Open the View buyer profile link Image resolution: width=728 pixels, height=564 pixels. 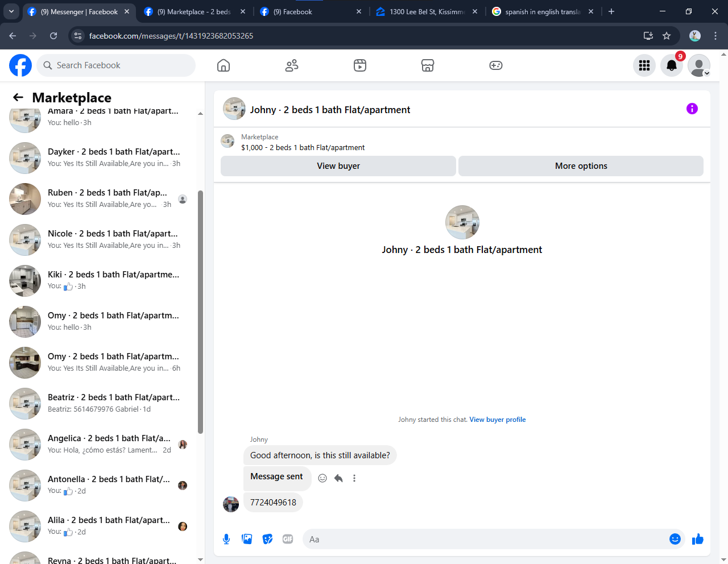498,420
